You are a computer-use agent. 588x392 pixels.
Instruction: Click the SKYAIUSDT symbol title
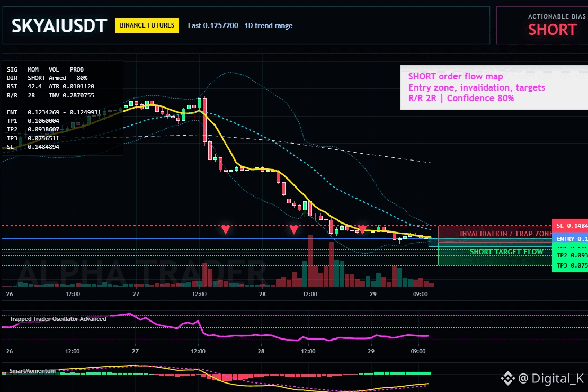pyautogui.click(x=59, y=26)
